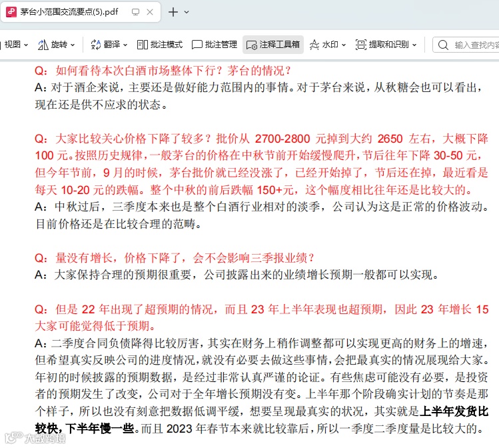Screen dimensions: 499x448
Task: Open the 视图 view dropdown
Action: pyautogui.click(x=15, y=45)
